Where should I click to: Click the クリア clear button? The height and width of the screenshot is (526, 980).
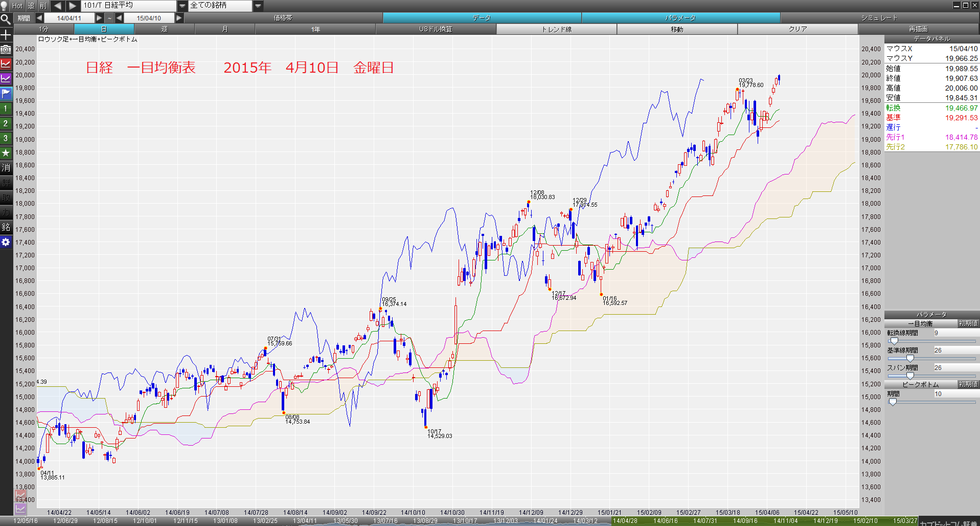point(797,29)
